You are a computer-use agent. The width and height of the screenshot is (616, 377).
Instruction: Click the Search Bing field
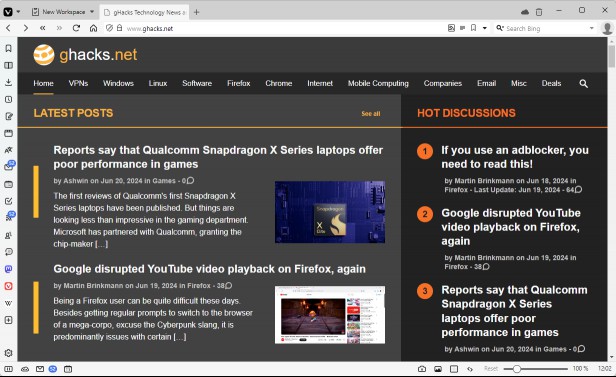pyautogui.click(x=546, y=28)
